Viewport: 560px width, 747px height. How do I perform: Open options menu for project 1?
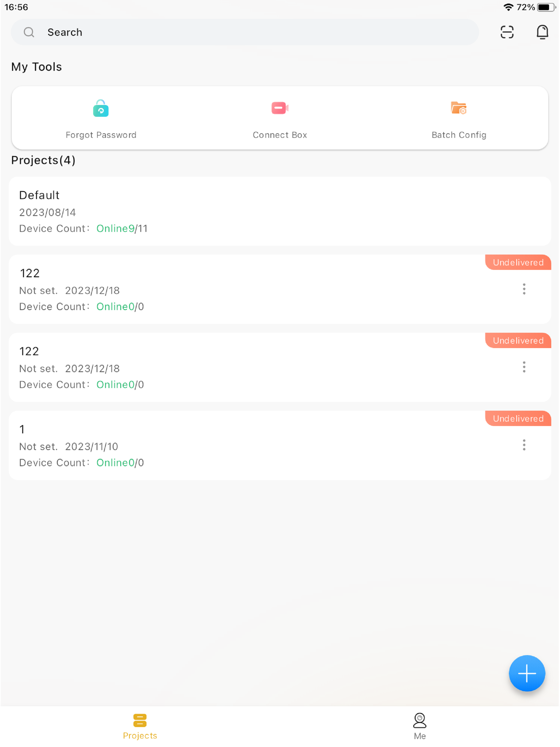coord(524,445)
